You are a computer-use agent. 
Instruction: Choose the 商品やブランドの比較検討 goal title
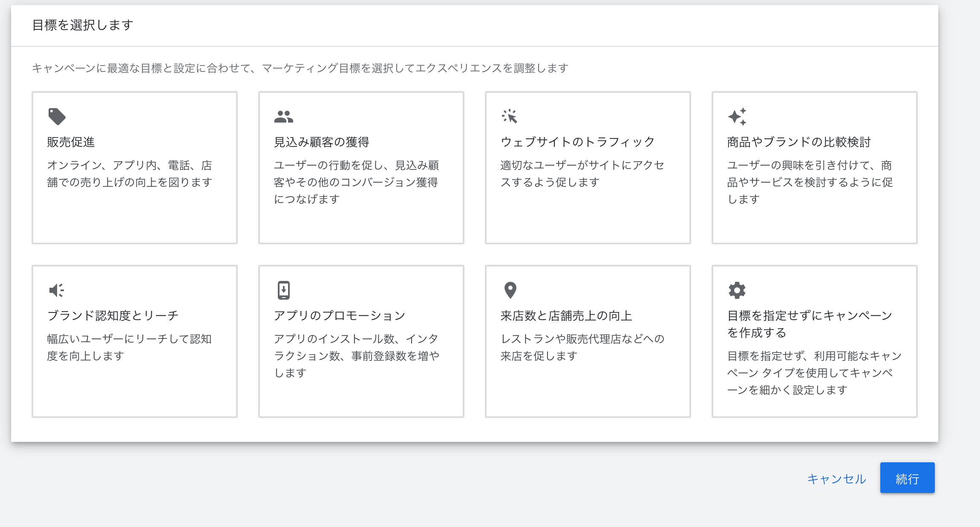tap(799, 142)
